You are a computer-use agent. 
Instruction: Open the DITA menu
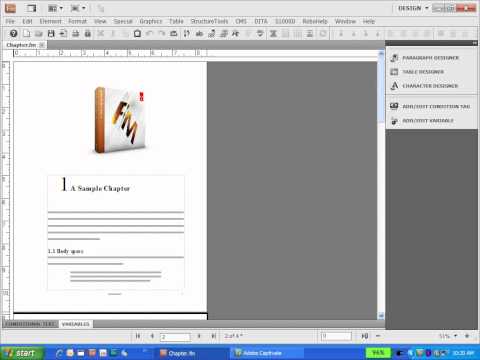(261, 21)
